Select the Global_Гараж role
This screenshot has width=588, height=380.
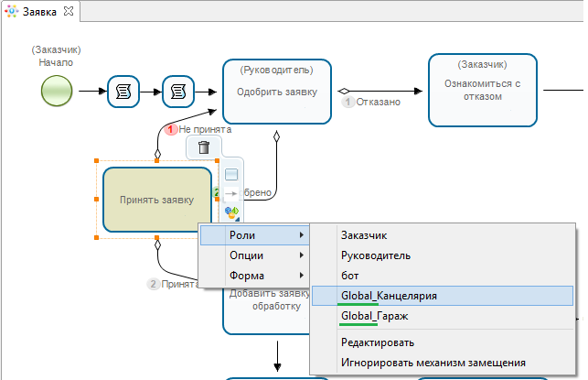374,316
